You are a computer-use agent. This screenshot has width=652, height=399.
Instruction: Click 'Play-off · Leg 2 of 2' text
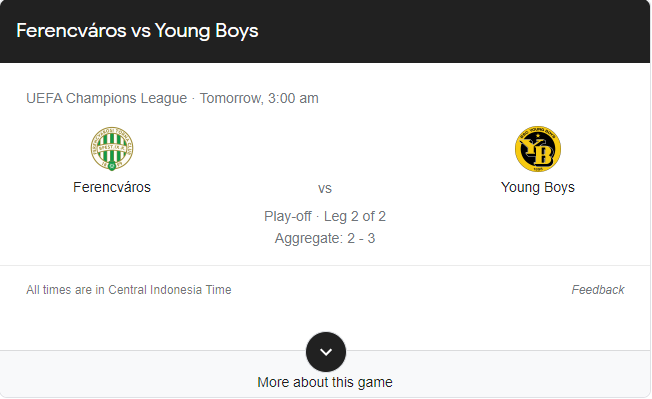325,216
